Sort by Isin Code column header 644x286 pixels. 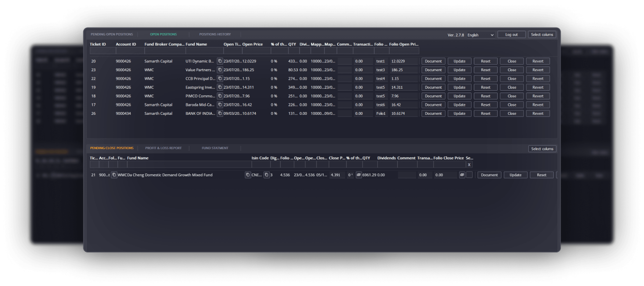(x=260, y=158)
